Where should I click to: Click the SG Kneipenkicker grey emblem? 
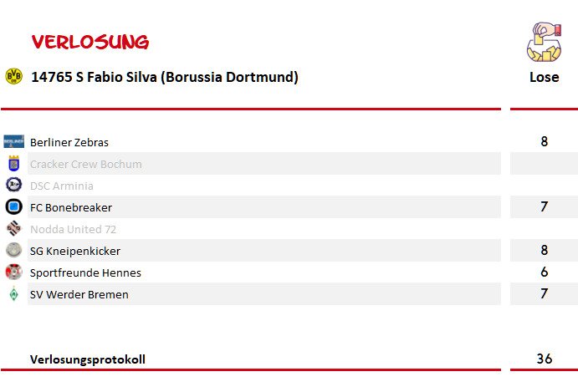(x=13, y=250)
